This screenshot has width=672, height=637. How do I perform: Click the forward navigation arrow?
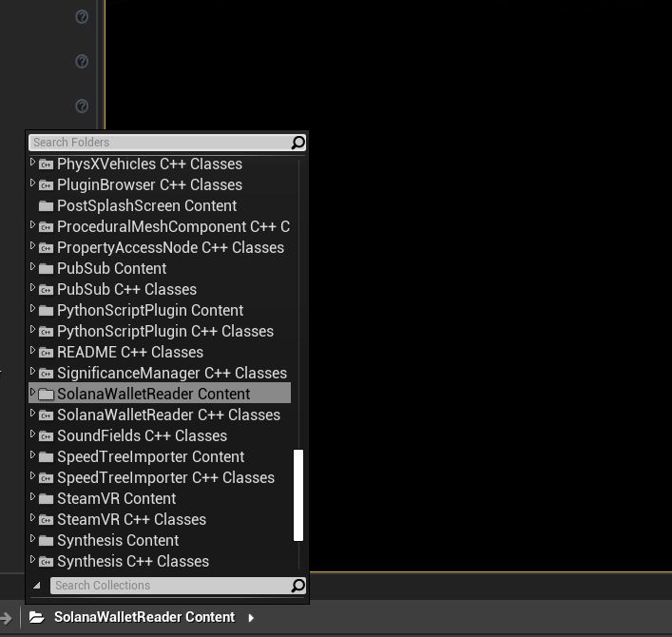[6, 618]
